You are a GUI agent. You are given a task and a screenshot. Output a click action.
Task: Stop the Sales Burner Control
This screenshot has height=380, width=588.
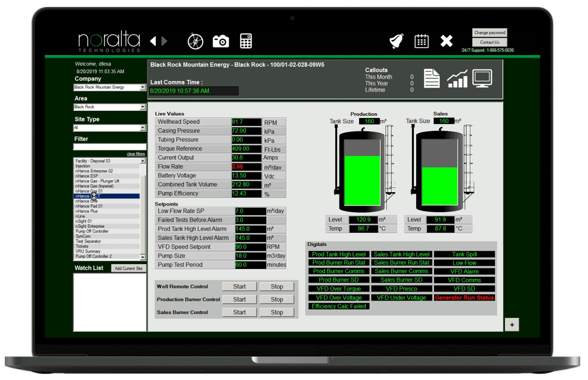(277, 312)
